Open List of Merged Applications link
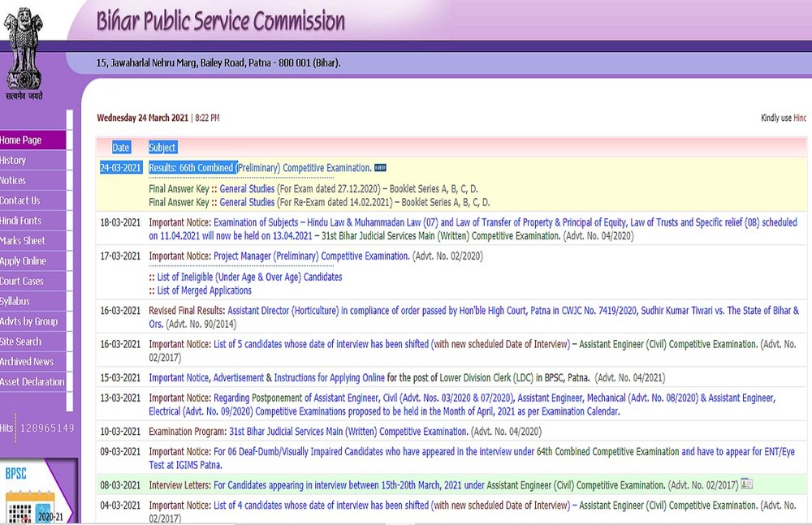812x525 pixels. [x=204, y=290]
